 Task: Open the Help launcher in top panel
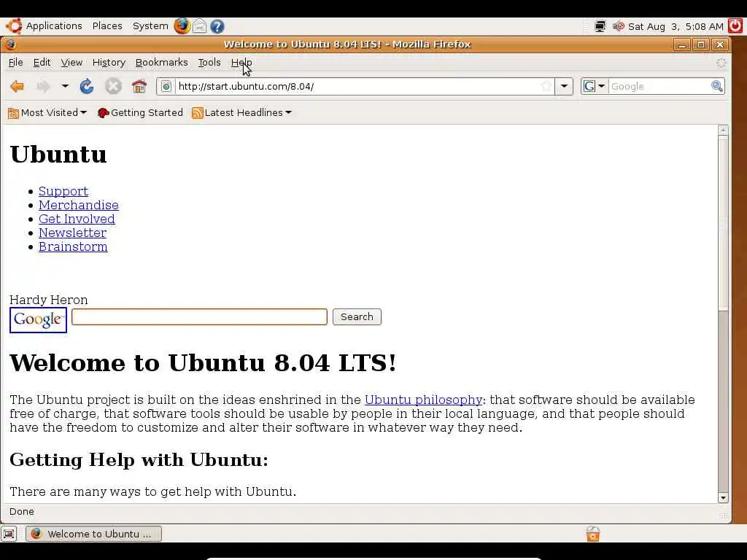217,26
